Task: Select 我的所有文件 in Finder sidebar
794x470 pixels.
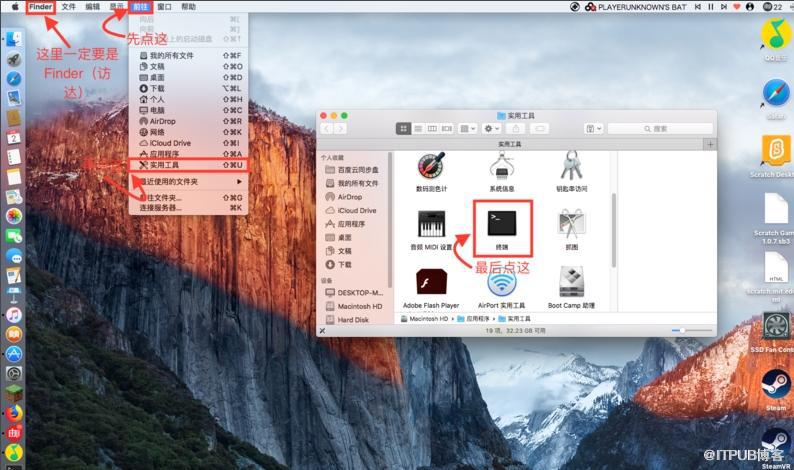Action: 352,183
